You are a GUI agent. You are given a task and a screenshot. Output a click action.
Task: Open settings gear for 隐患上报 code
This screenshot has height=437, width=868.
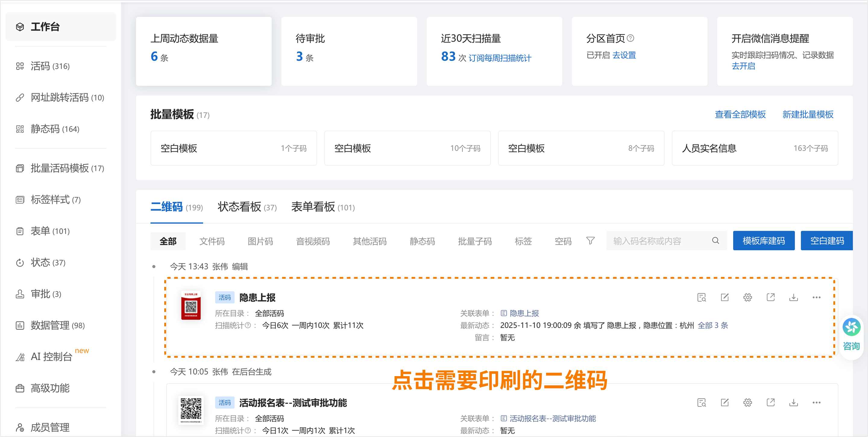[747, 297]
